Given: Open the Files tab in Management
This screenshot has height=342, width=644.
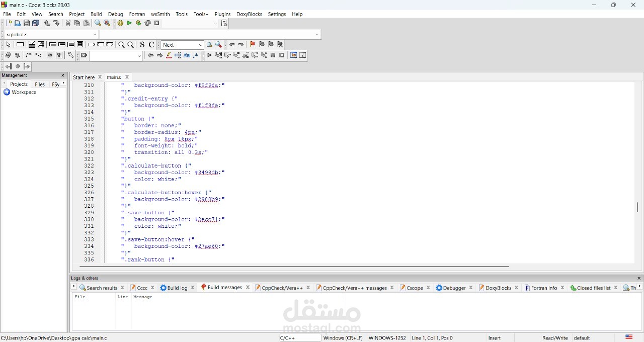Looking at the screenshot, I should point(40,84).
